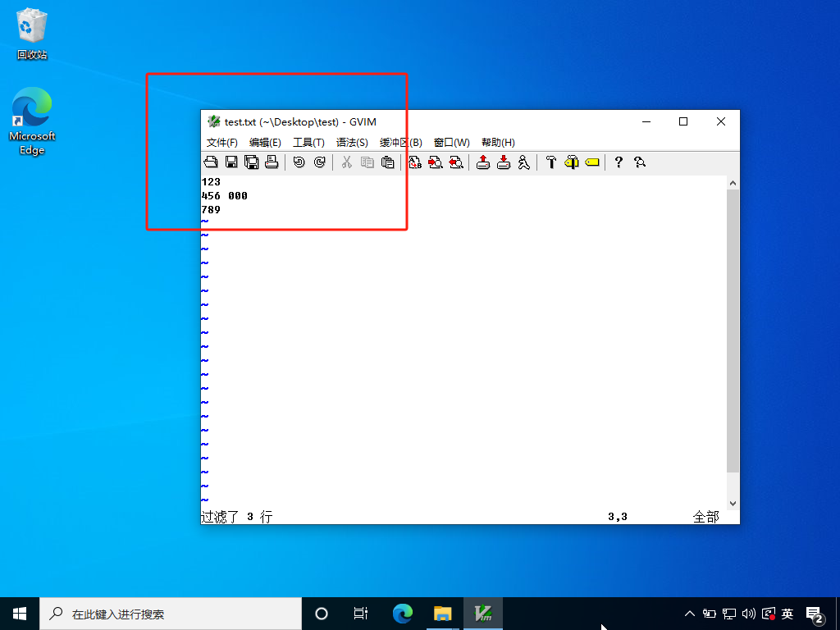Image resolution: width=840 pixels, height=630 pixels.
Task: Click the Load Session toolbar icon
Action: coord(483,162)
